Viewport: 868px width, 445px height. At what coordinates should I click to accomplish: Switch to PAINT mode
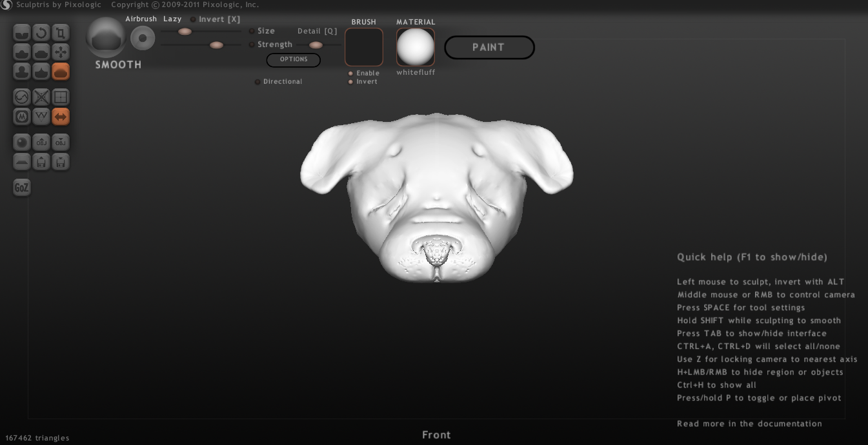click(489, 47)
